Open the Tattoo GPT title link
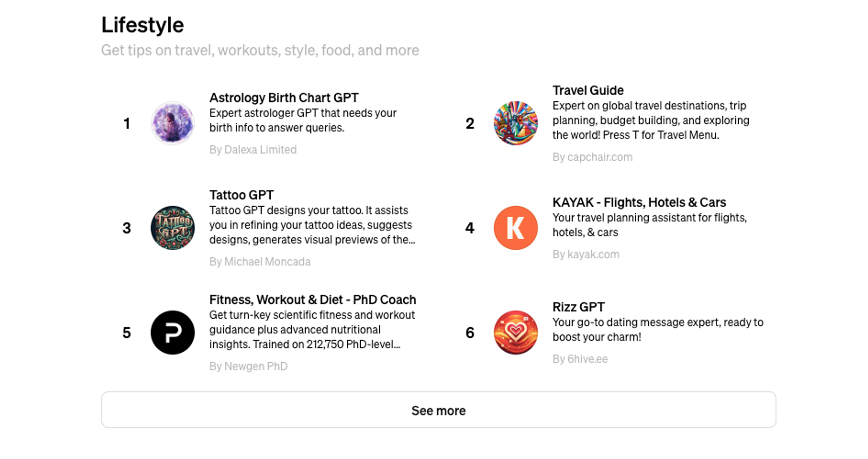The image size is (868, 459). coord(241,195)
